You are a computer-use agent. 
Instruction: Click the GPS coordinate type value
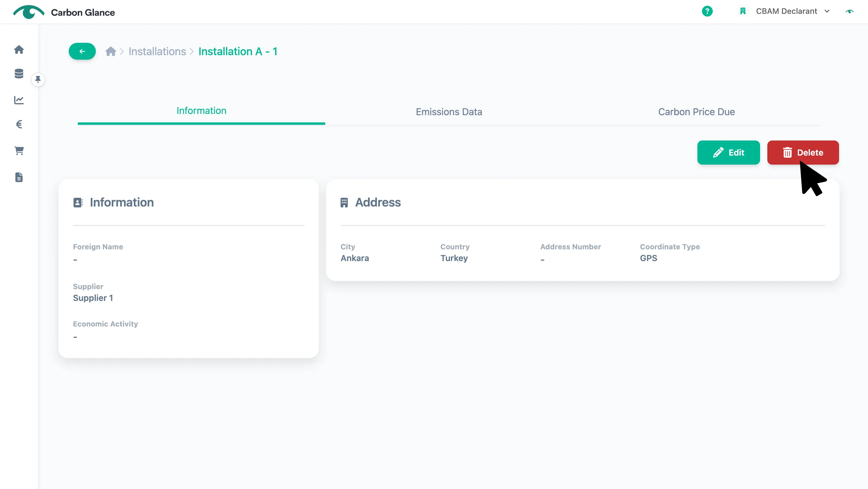click(648, 258)
